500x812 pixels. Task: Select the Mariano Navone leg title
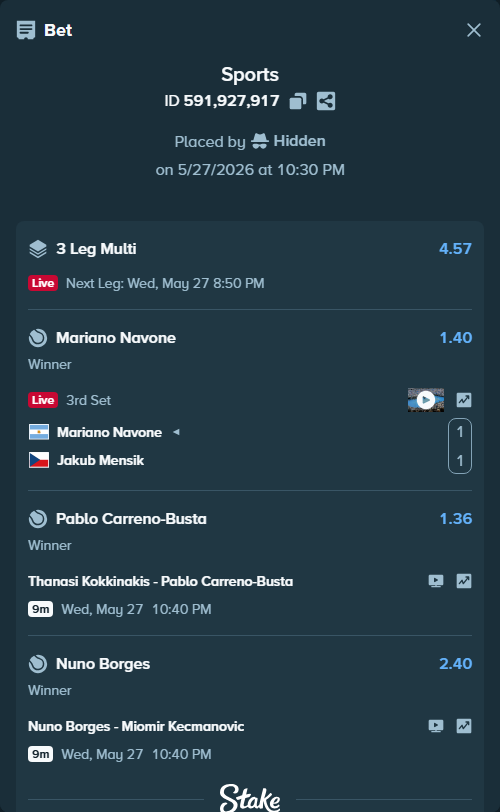[116, 338]
